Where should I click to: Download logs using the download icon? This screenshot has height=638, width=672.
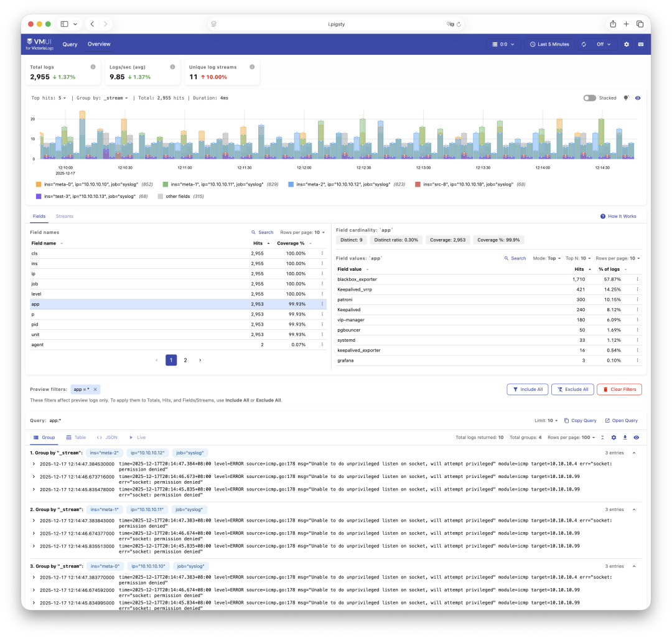point(625,438)
